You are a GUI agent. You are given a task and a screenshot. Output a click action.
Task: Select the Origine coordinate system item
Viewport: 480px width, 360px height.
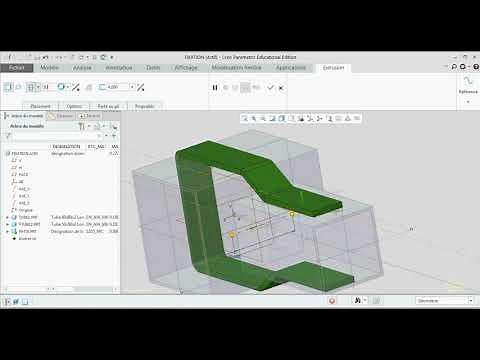coord(23,210)
